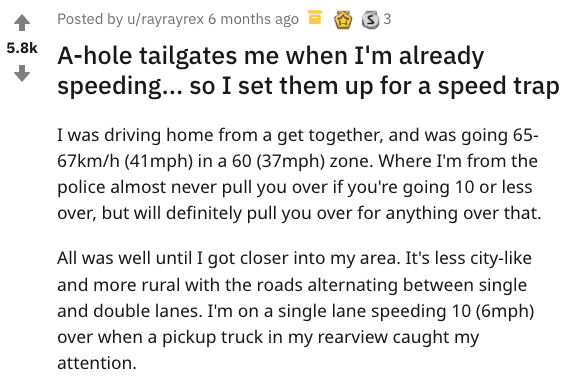
Task: Click 'speed trap' in the post title
Action: pos(499,86)
